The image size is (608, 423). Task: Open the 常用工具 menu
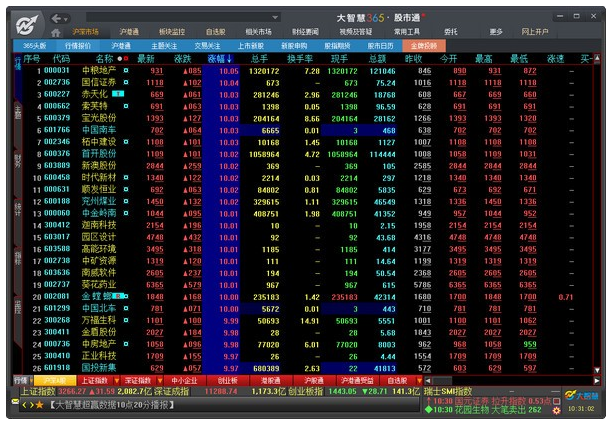point(407,32)
